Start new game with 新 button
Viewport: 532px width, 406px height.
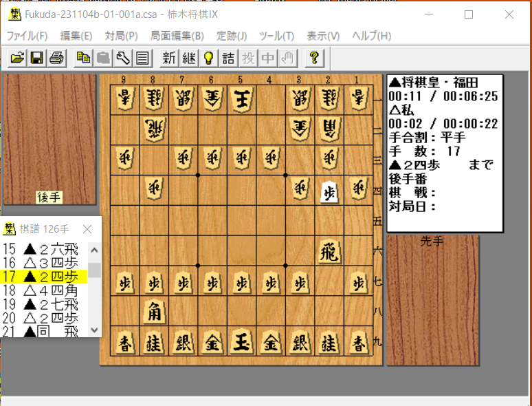[x=169, y=58]
